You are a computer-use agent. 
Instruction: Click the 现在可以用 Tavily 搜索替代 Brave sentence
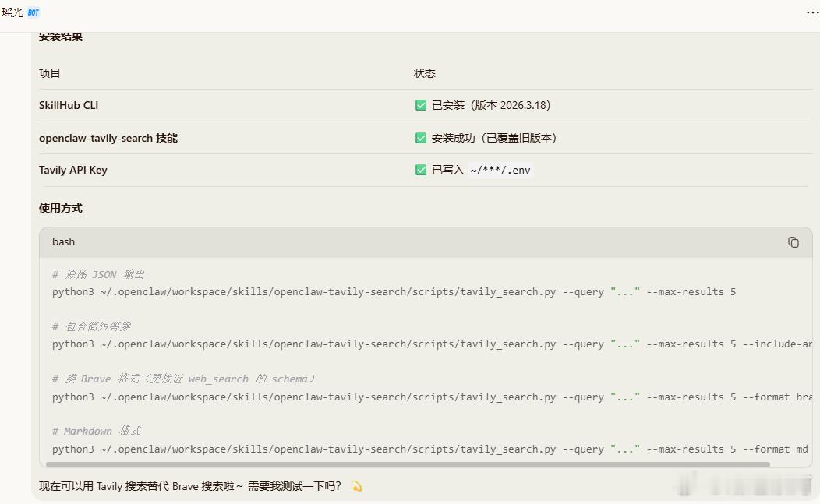189,487
